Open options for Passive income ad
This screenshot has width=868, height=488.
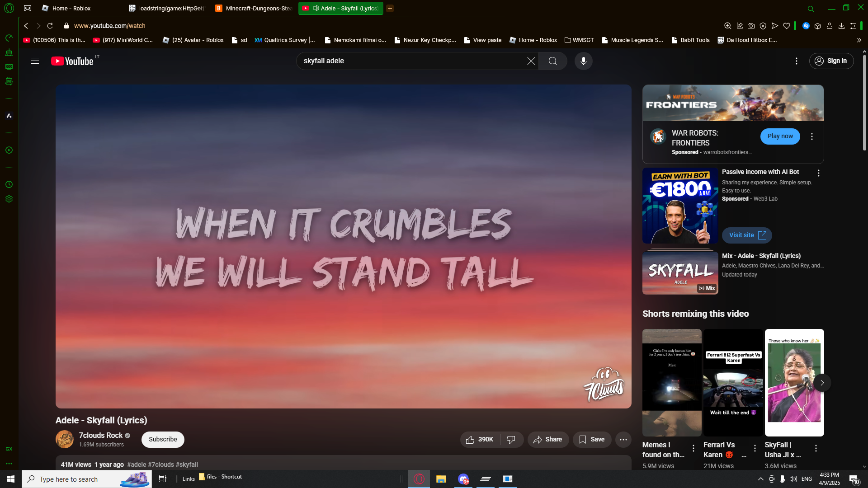[819, 173]
